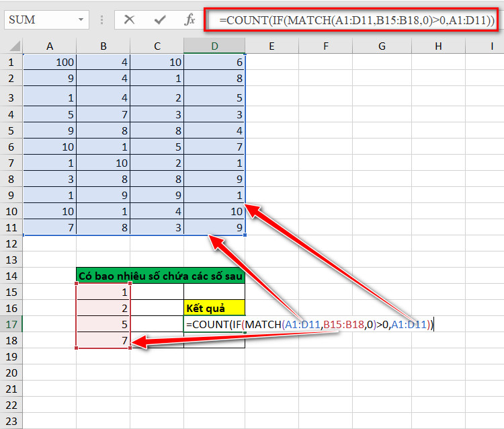Click cell B18 containing 7
The height and width of the screenshot is (429, 504).
[x=103, y=340]
